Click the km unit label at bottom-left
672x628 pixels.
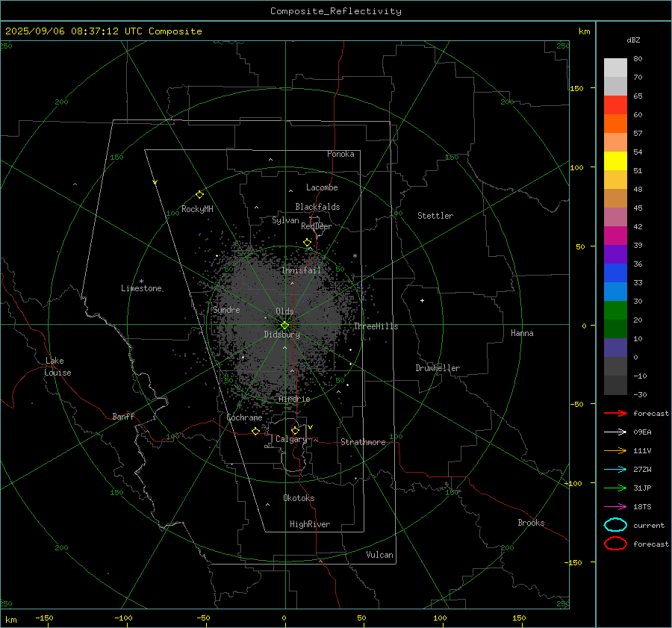click(x=11, y=620)
